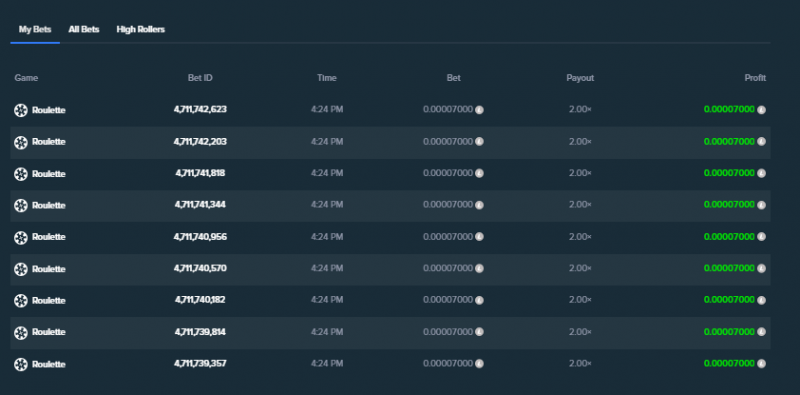Click the green profit value for bet 4,711,740,182
This screenshot has height=395, width=800.
pyautogui.click(x=729, y=300)
